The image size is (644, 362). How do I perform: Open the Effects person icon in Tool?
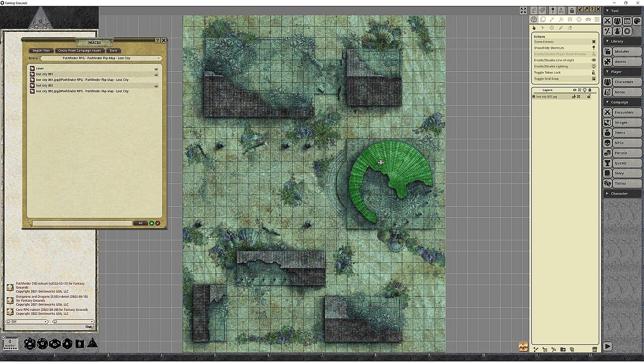[617, 31]
